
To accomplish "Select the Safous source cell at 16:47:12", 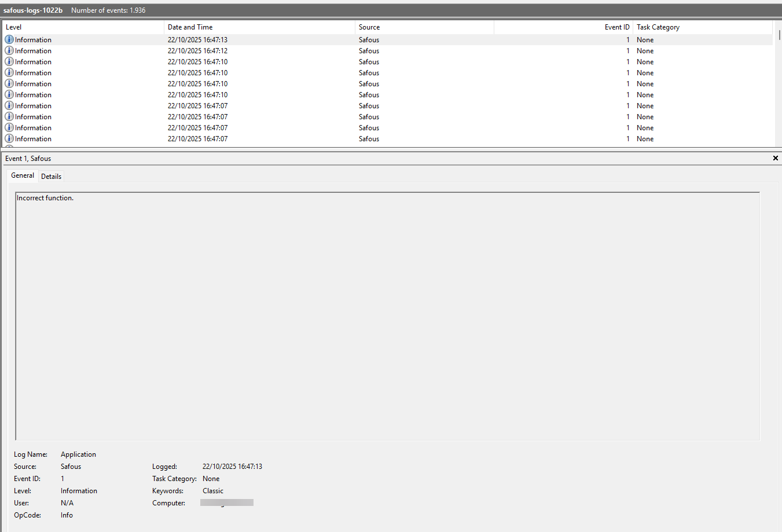I will click(369, 51).
